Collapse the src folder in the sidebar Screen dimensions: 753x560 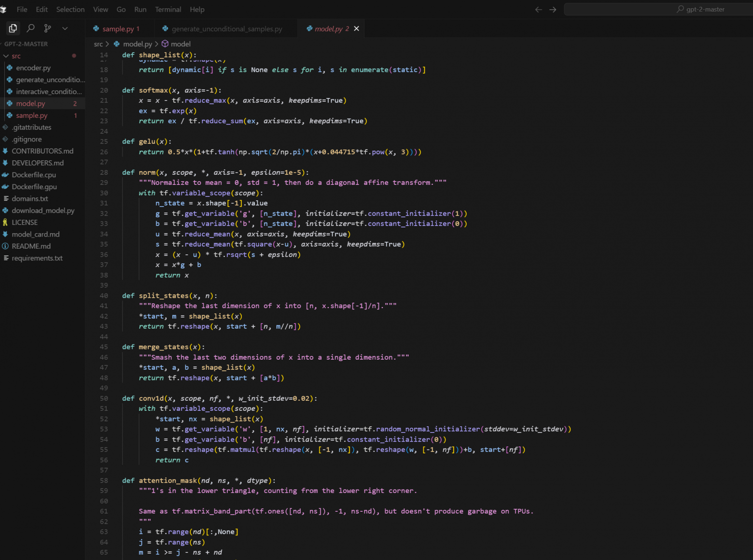6,56
